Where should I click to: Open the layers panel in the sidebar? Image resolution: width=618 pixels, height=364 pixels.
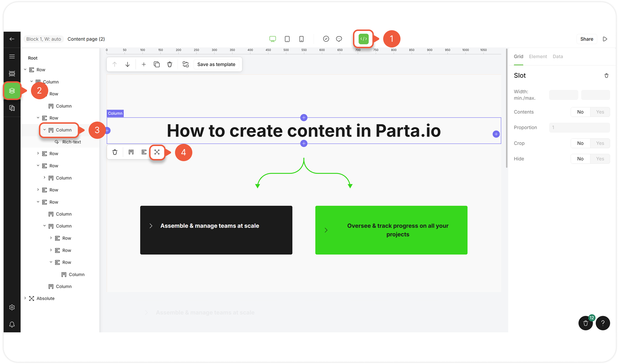[x=12, y=91]
